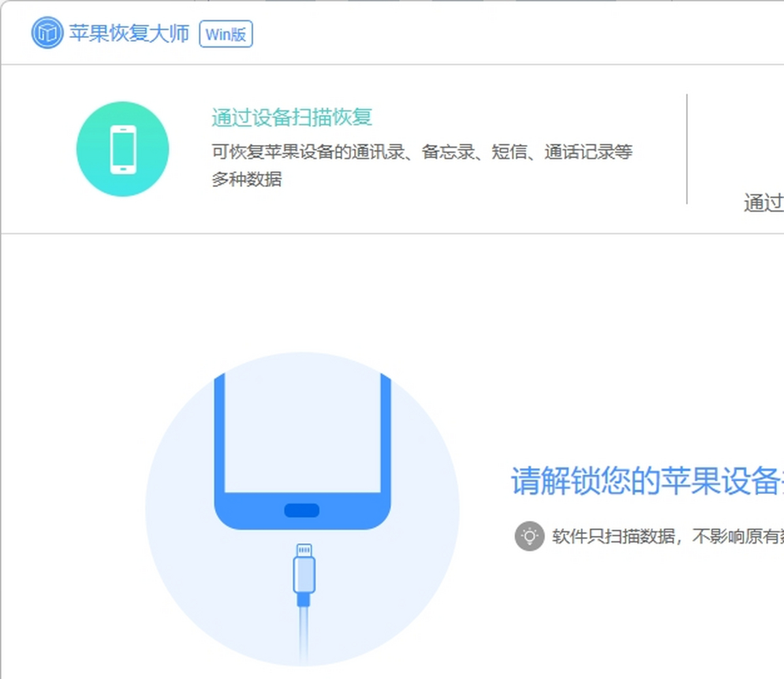Switch to the device scan recovery tab
This screenshot has height=679, width=784.
pos(292,116)
